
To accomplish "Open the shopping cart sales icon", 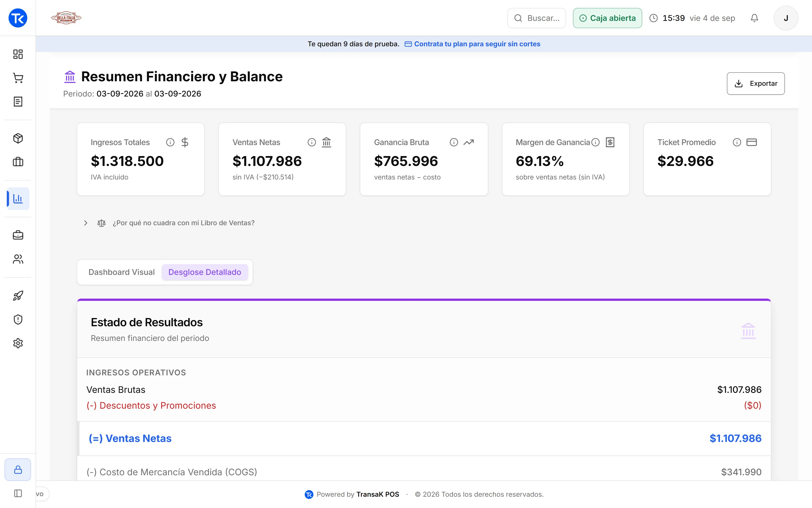I will [18, 78].
